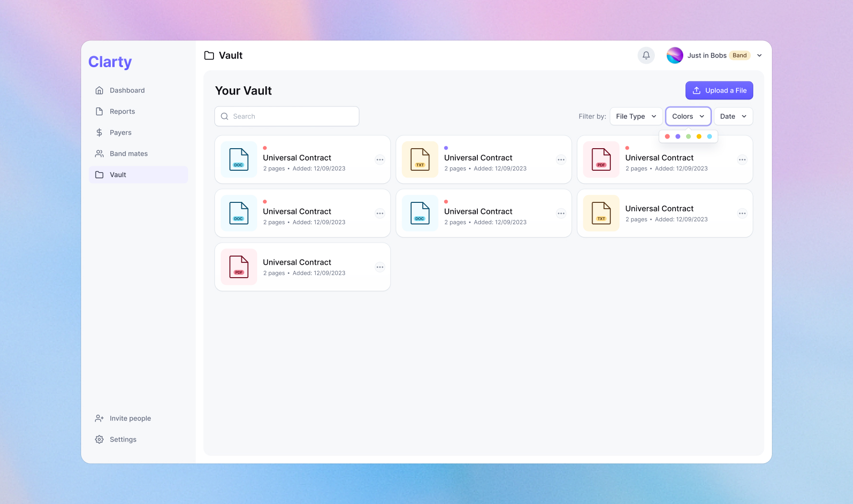
Task: Select the Reports icon in the sidebar
Action: [x=99, y=111]
